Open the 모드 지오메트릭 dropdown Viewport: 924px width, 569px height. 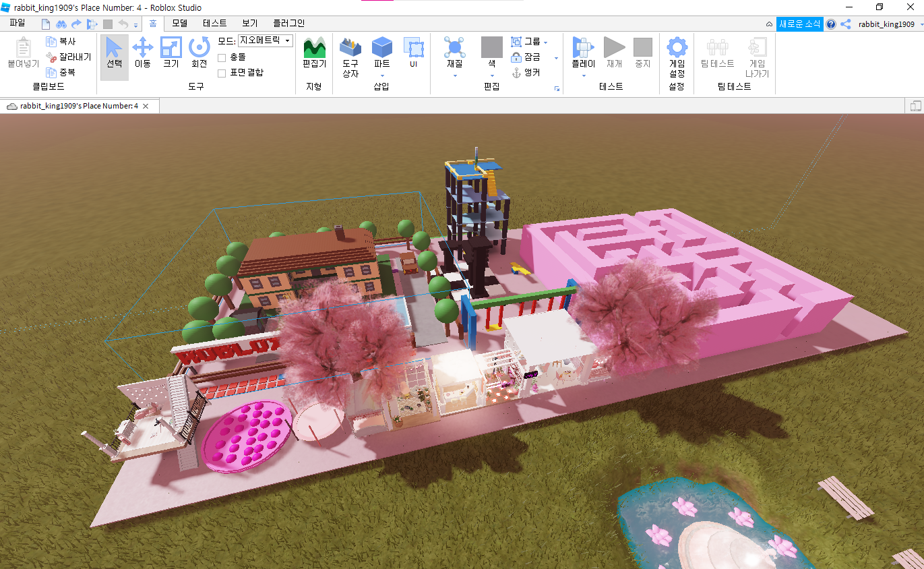[266, 41]
